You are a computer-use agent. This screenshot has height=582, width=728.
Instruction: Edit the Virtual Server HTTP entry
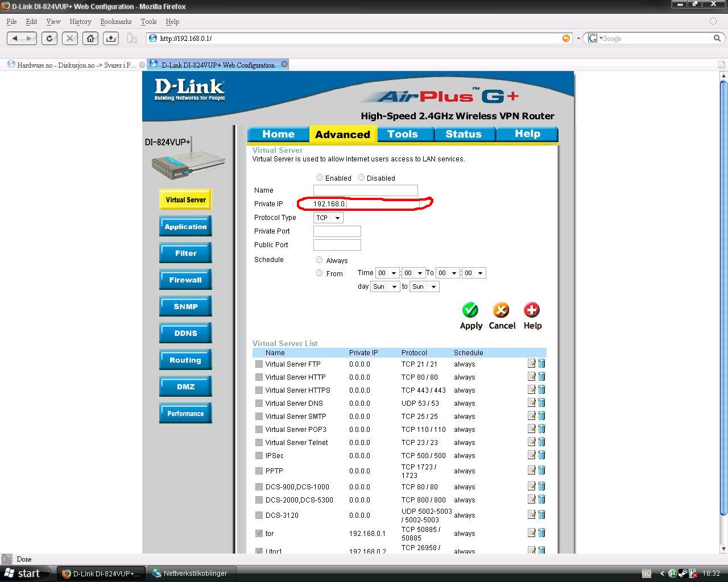tap(532, 376)
